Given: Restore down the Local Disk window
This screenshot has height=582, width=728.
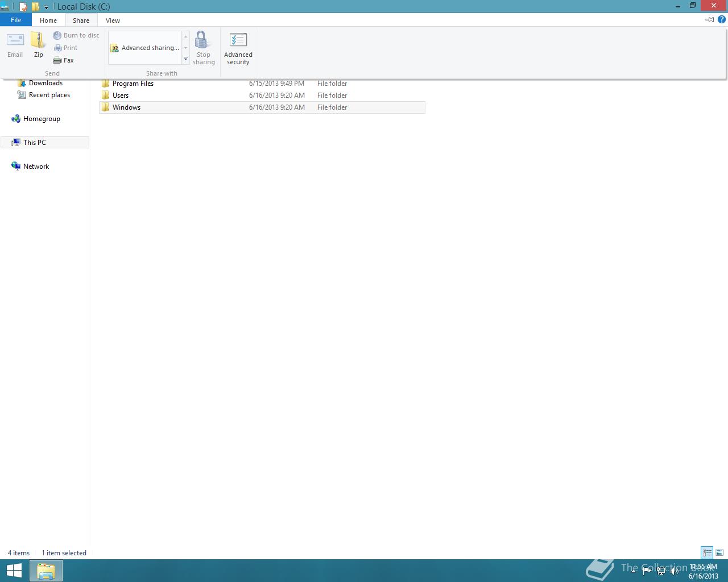Looking at the screenshot, I should [693, 6].
